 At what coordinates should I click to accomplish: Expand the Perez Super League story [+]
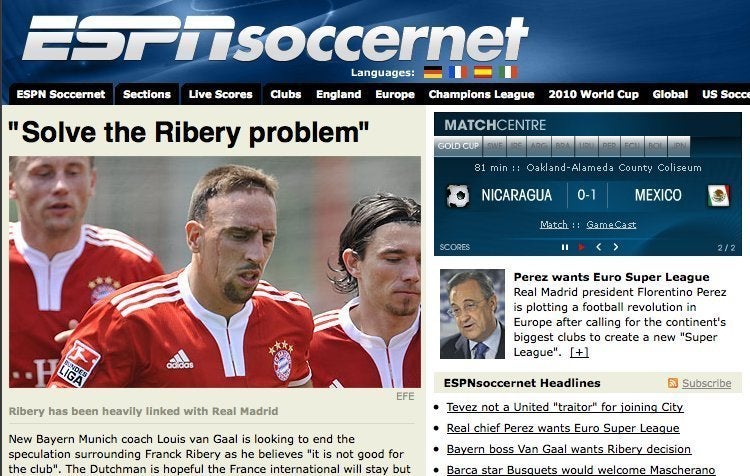[x=579, y=353]
